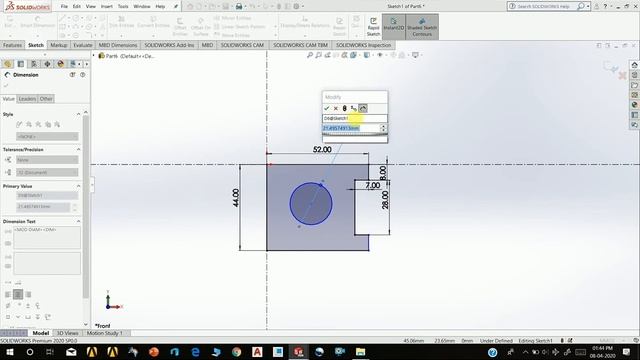Screen dimensions: 640x360
Task: Toggle Instant2D in the Sketch ribbon
Action: [x=393, y=27]
